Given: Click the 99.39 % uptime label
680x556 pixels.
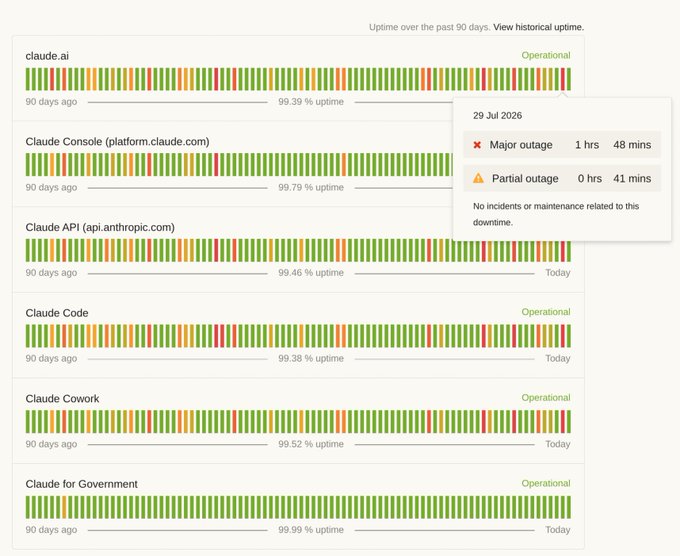Looking at the screenshot, I should point(311,101).
